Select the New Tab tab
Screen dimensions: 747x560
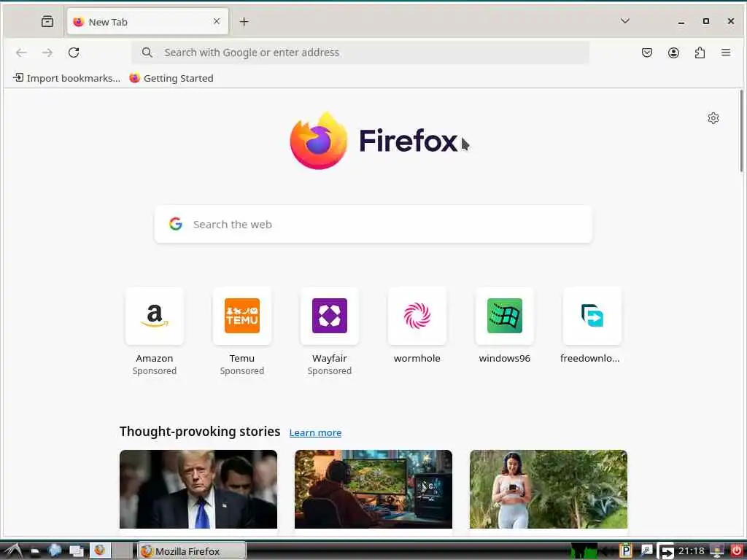147,21
